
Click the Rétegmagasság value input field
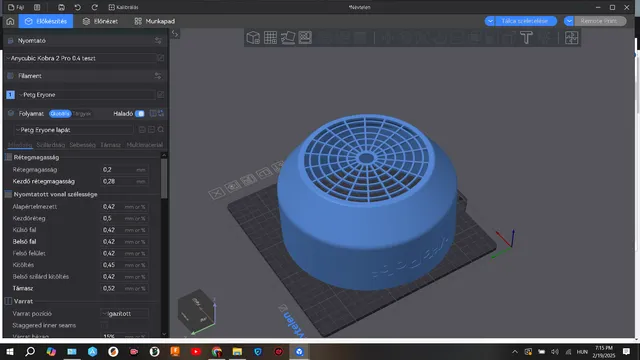pos(124,170)
